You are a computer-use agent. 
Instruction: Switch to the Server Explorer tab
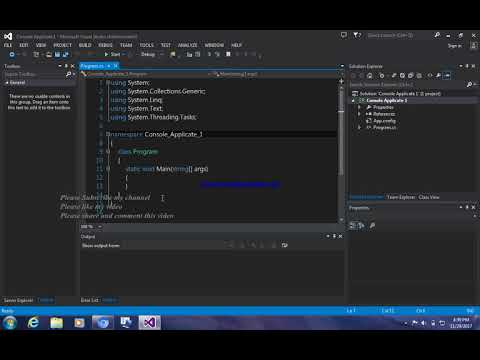click(18, 300)
